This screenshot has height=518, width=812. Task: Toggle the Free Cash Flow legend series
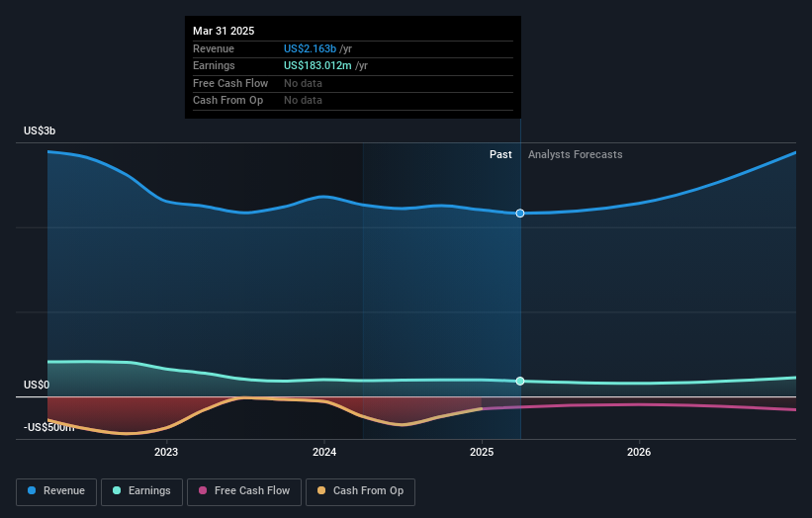[244, 491]
